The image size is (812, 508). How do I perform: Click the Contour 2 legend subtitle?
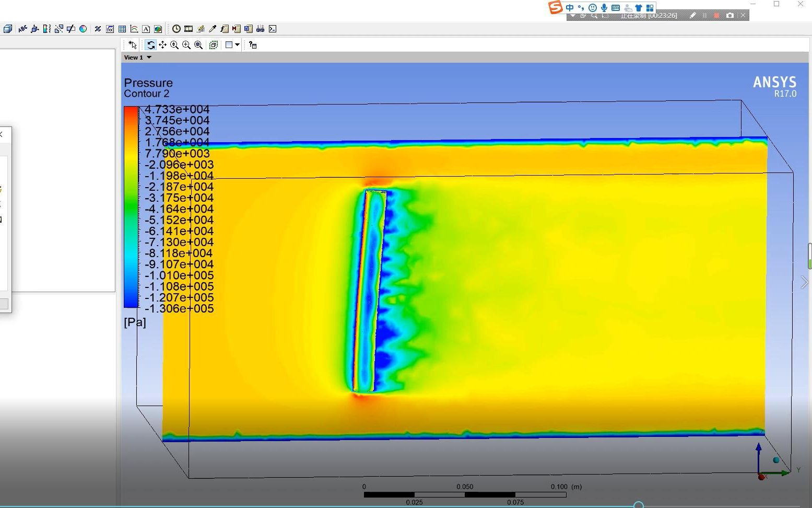pos(147,94)
